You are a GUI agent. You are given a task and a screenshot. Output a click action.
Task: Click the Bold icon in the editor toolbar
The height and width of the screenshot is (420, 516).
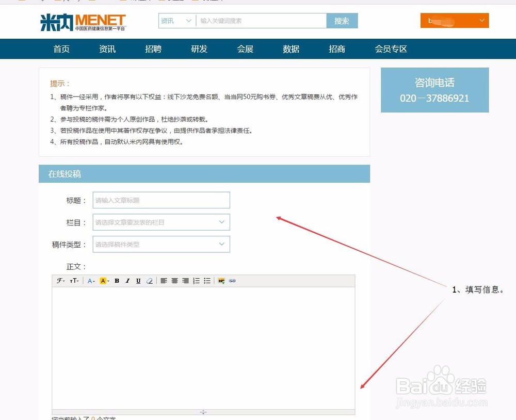[x=117, y=281]
